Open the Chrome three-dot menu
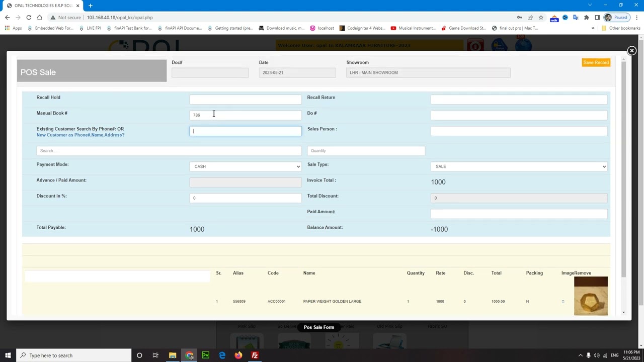Screen dimensions: 644x362 [x=636, y=18]
